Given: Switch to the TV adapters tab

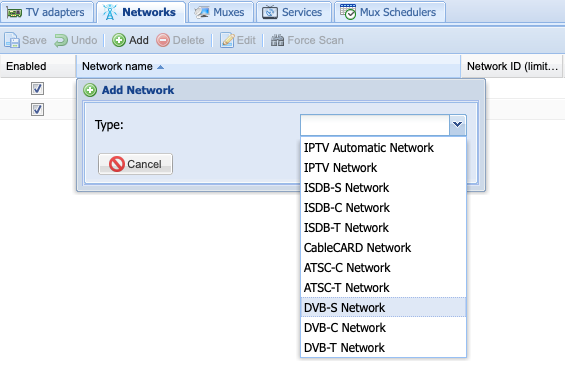Looking at the screenshot, I should pos(47,12).
